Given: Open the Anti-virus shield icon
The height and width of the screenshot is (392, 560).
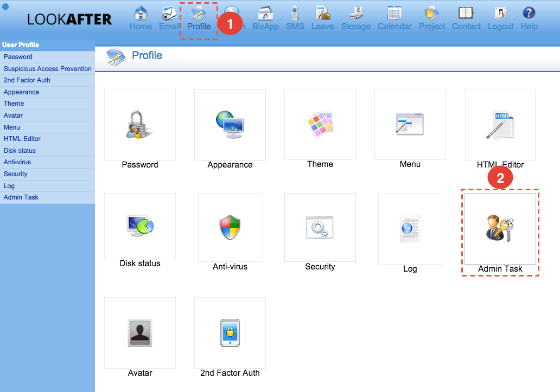Looking at the screenshot, I should click(230, 227).
